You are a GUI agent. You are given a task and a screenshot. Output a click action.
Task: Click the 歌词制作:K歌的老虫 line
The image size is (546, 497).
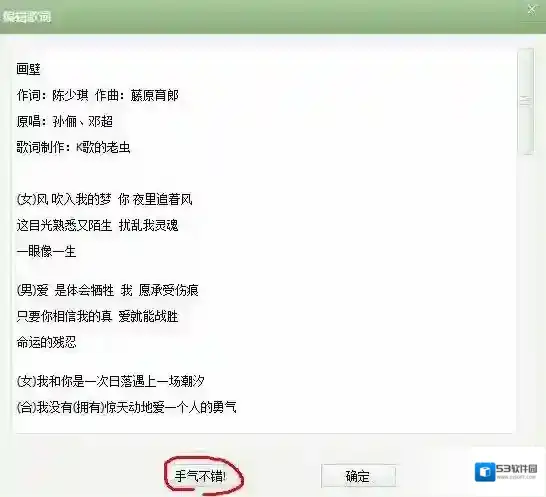[x=73, y=147]
